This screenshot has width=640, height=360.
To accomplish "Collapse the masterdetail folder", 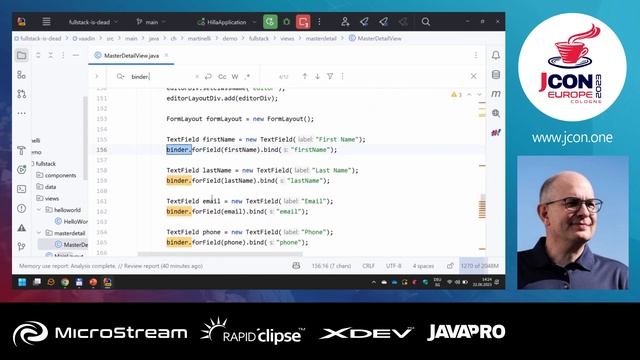I will (39, 233).
